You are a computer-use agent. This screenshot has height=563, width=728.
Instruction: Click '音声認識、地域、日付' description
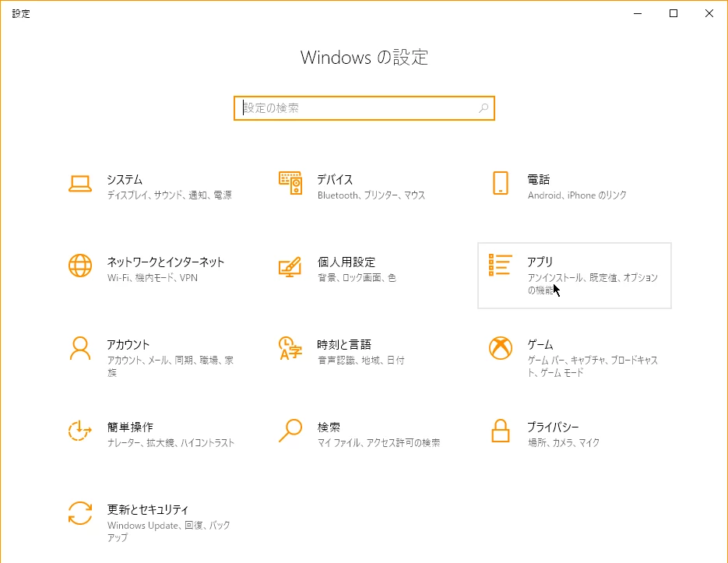click(360, 360)
